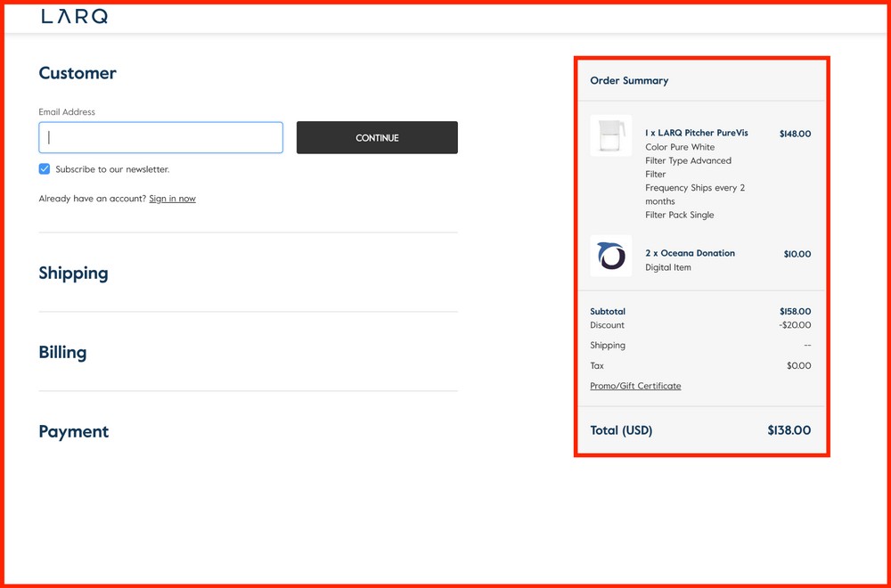Click the LARQ logo in header
Screen dimensions: 891x588
(x=74, y=16)
